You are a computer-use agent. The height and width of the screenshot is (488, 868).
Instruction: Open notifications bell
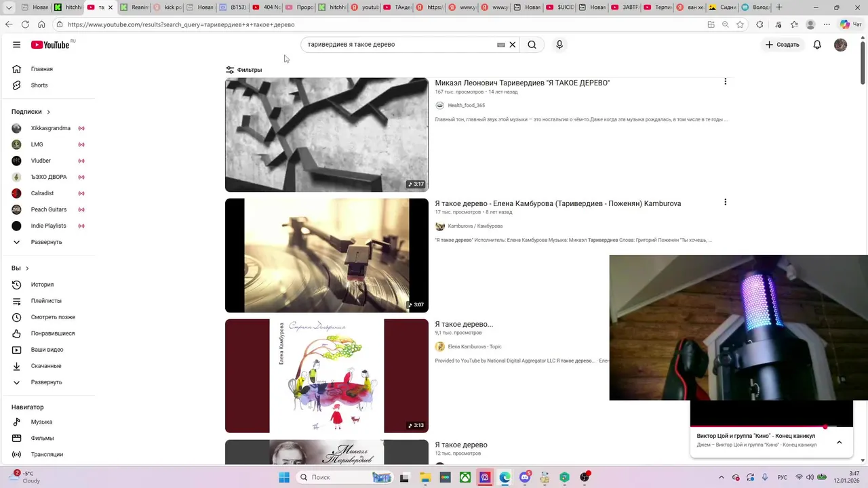point(817,45)
